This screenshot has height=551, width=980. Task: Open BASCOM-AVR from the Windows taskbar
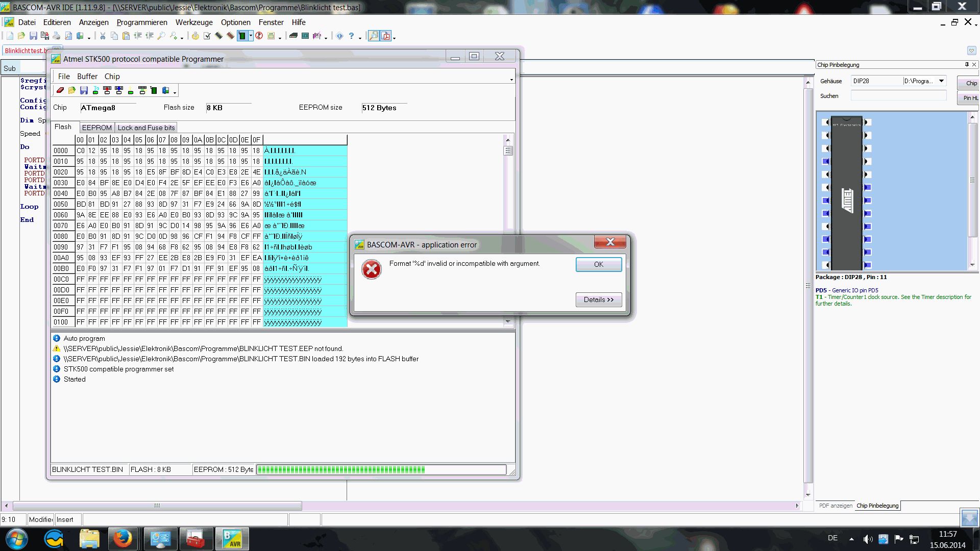tap(232, 539)
